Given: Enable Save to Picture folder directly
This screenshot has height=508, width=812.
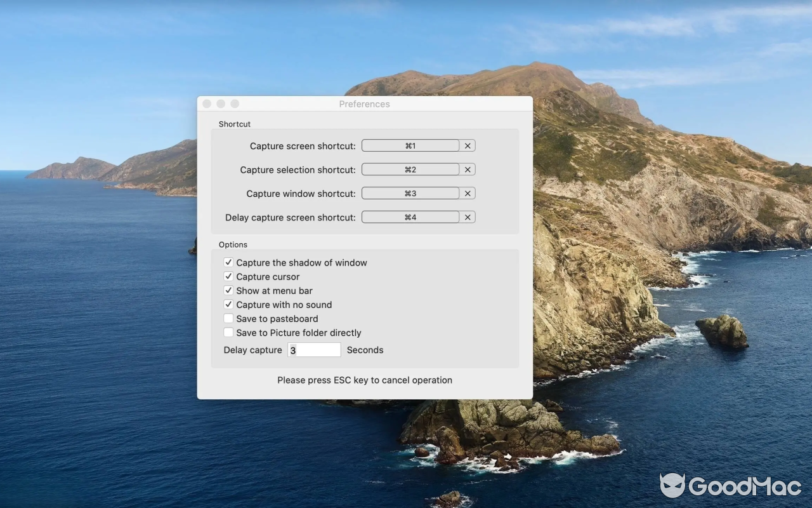Looking at the screenshot, I should [x=228, y=332].
